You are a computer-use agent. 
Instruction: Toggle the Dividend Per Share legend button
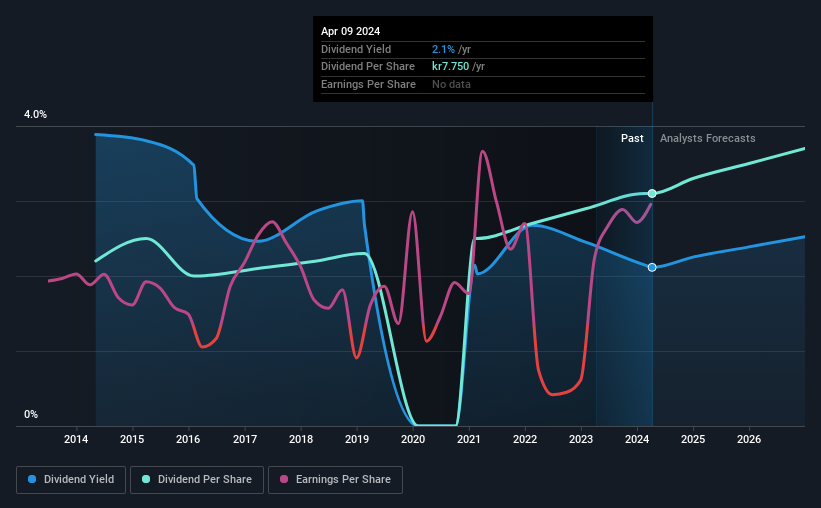tap(197, 480)
